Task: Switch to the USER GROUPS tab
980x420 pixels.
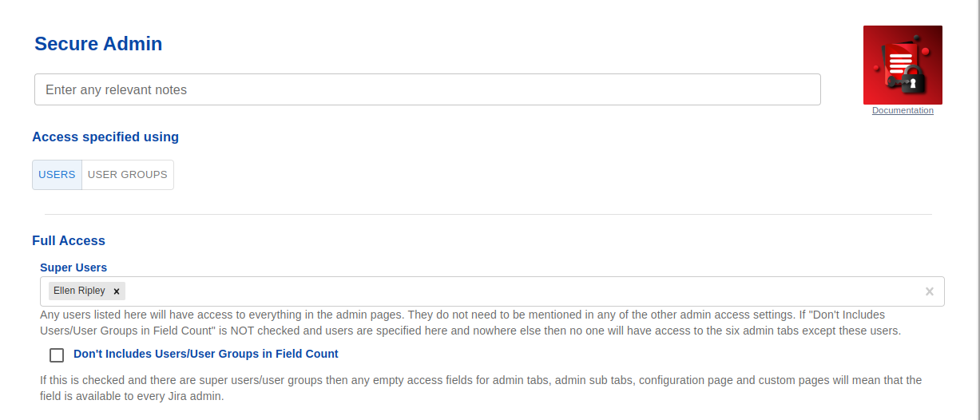Action: coord(128,175)
